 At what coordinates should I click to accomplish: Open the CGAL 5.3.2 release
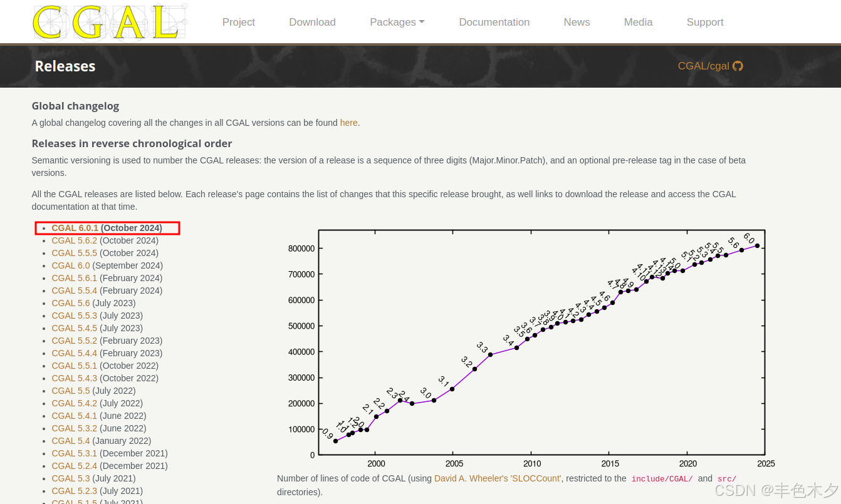pyautogui.click(x=75, y=428)
